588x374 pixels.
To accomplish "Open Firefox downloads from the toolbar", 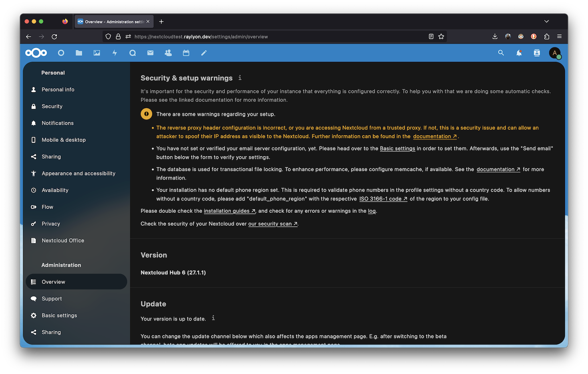I will pos(495,36).
